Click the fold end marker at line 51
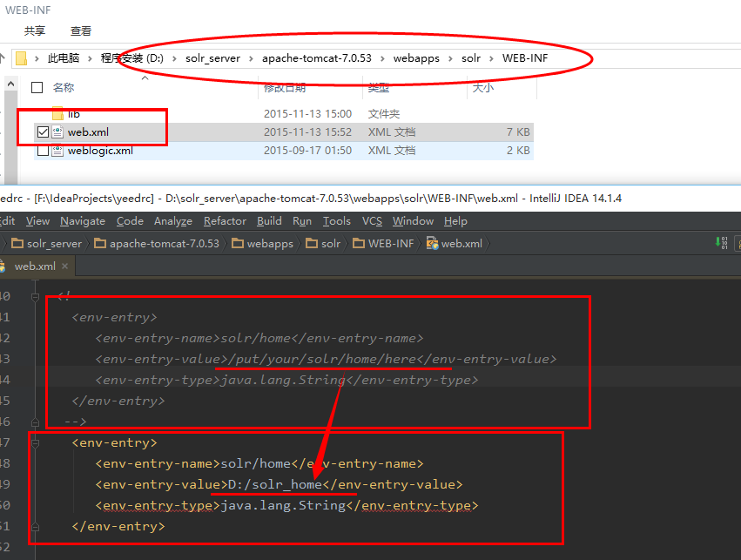This screenshot has height=560, width=741. (x=35, y=526)
